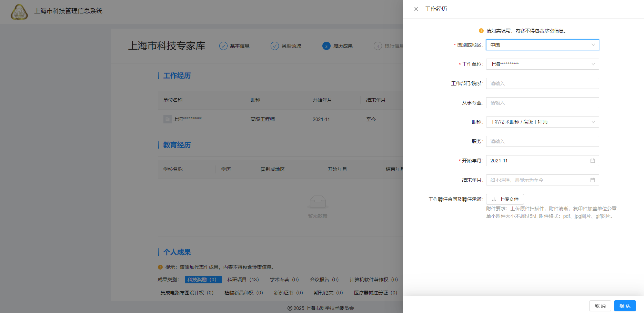Expand the 工作单位 dropdown

[x=542, y=64]
